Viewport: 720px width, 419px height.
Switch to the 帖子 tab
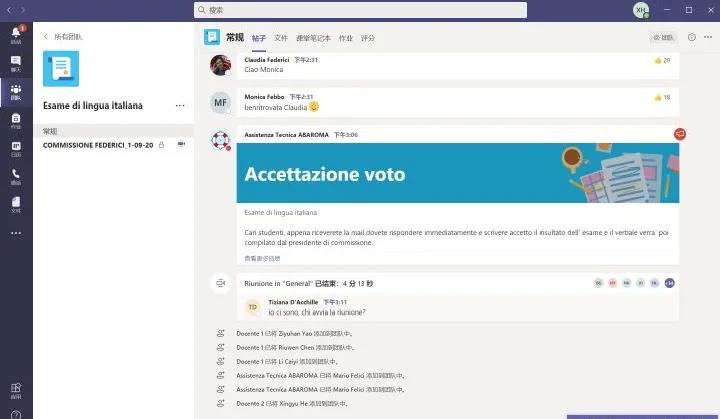(x=259, y=38)
